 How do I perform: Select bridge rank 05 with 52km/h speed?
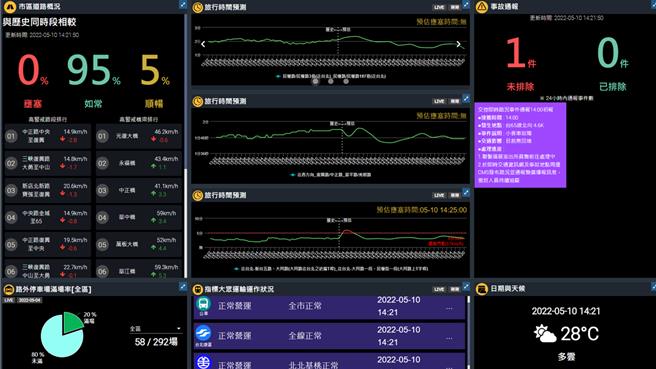click(139, 244)
